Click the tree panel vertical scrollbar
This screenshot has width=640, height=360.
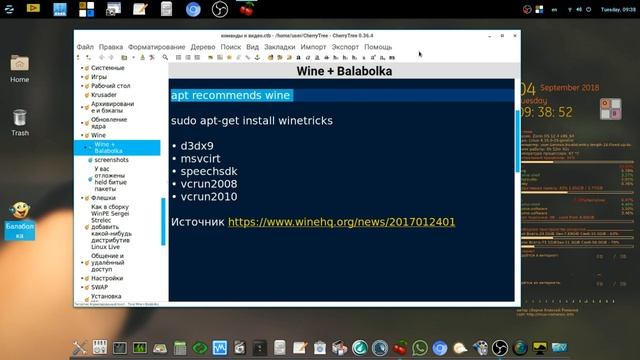[164, 222]
